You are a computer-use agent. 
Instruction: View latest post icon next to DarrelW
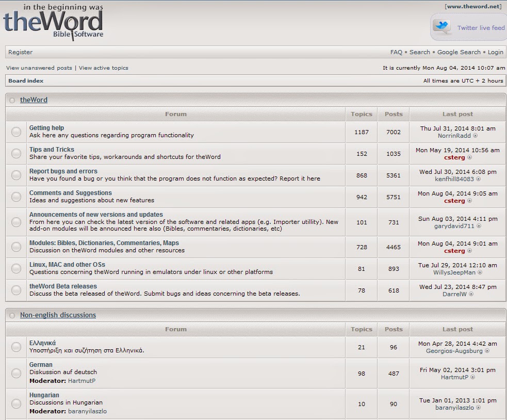(x=471, y=294)
